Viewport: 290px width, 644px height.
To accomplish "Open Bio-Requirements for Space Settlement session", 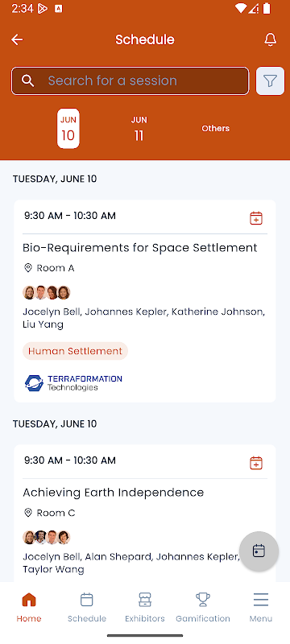I will point(140,248).
